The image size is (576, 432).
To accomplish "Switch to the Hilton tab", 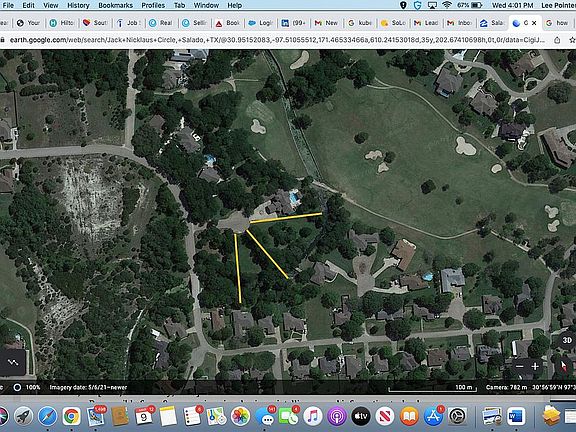I will click(x=62, y=23).
